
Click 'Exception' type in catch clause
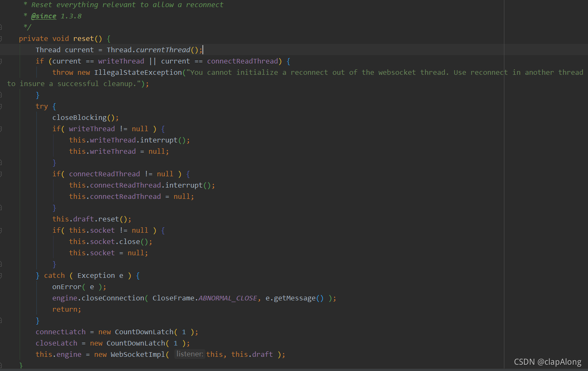[x=96, y=275]
